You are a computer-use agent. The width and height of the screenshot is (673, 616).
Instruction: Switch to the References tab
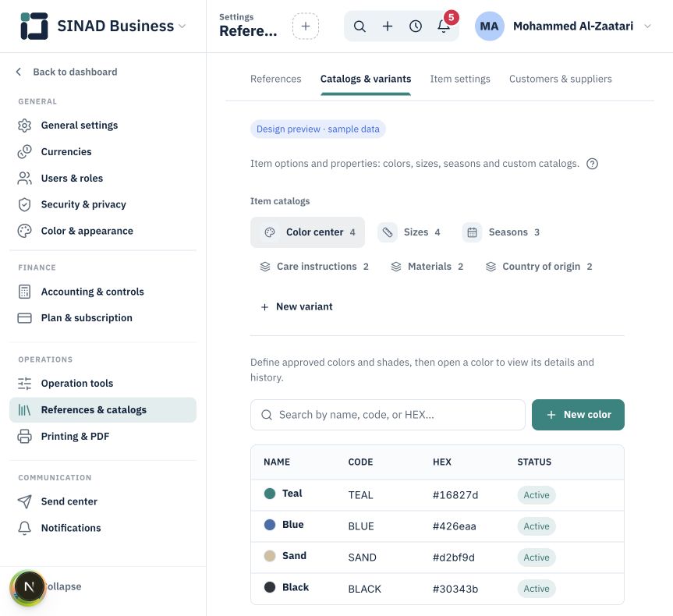(x=275, y=79)
